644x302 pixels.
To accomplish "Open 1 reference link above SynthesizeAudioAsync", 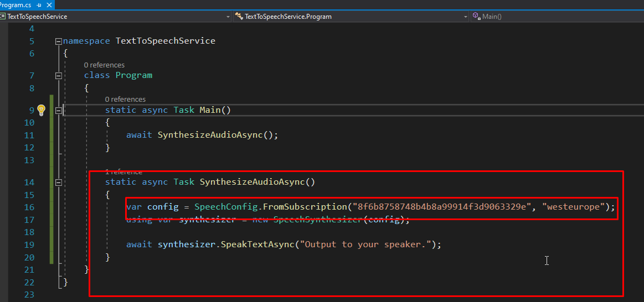I will pos(123,172).
